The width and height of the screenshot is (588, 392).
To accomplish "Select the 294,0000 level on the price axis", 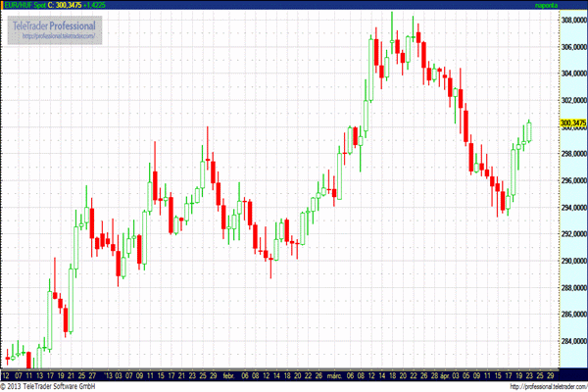I will click(571, 208).
